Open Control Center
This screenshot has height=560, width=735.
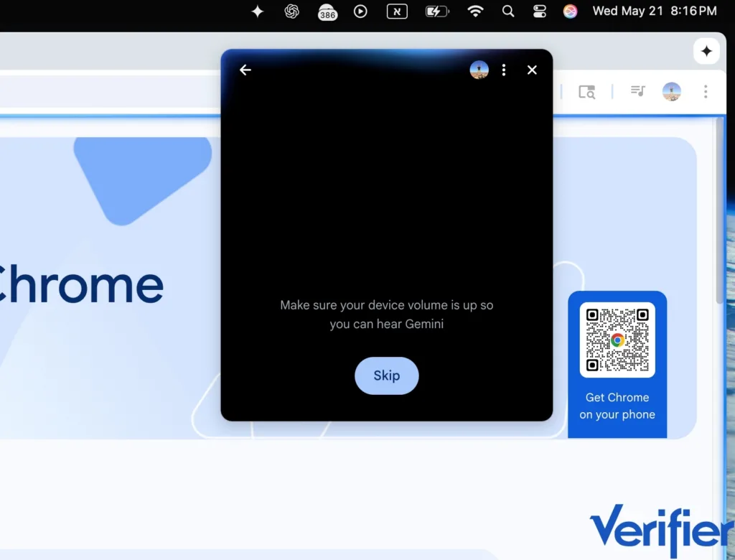[540, 11]
